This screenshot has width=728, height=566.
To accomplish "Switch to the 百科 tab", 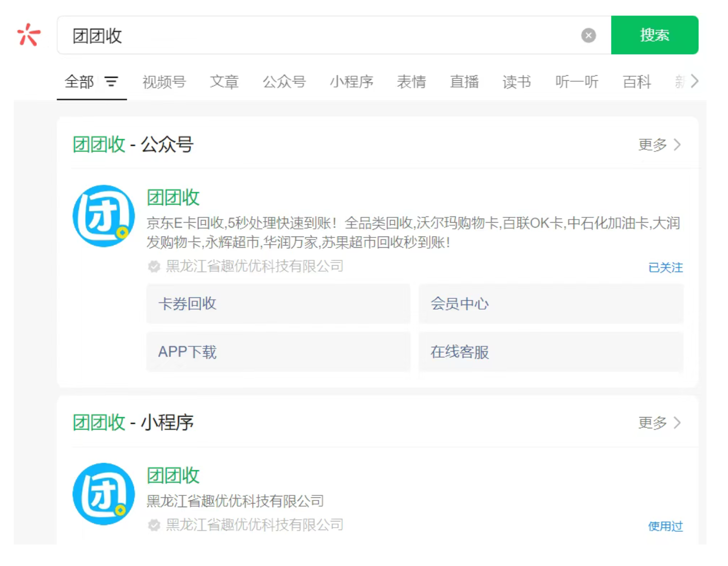I will coord(637,82).
